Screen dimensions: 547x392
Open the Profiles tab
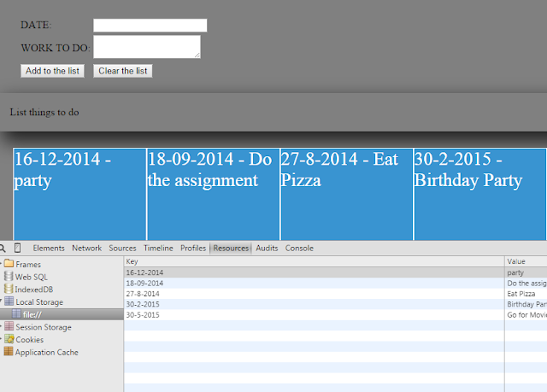pyautogui.click(x=193, y=248)
